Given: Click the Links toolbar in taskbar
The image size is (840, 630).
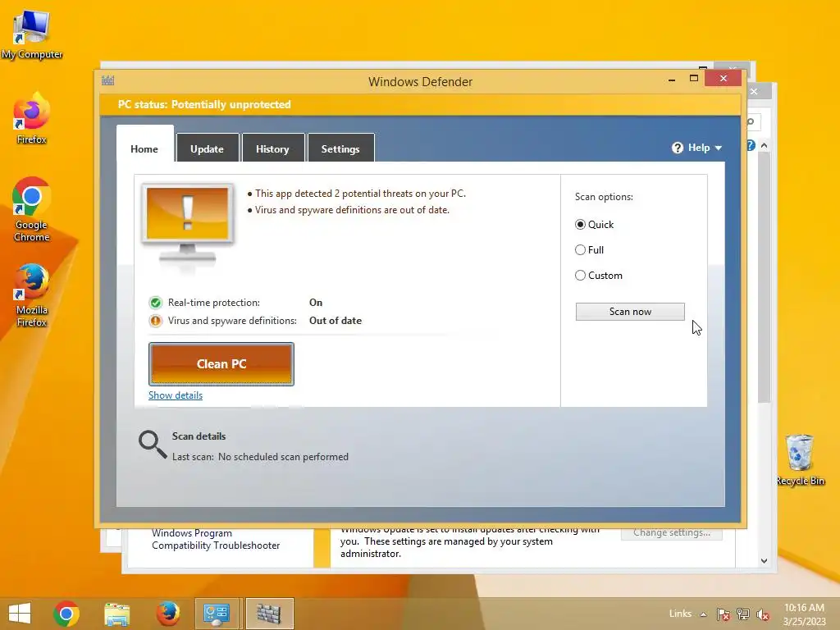Looking at the screenshot, I should (x=680, y=614).
